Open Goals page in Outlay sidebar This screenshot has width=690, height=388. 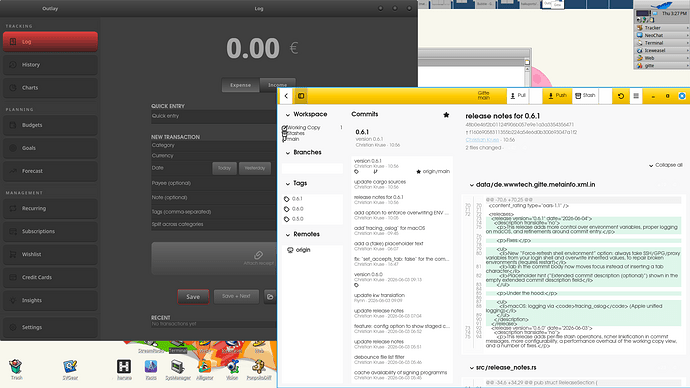pyautogui.click(x=50, y=148)
